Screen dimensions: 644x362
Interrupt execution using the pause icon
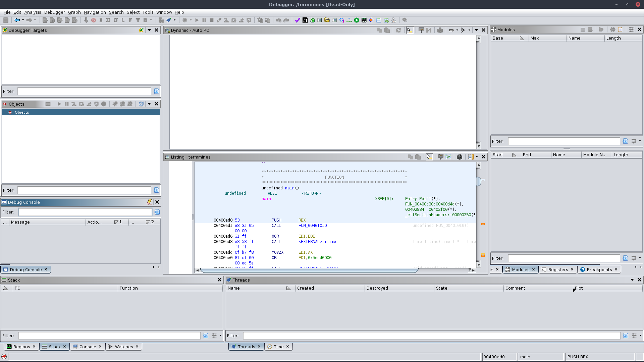(x=205, y=20)
